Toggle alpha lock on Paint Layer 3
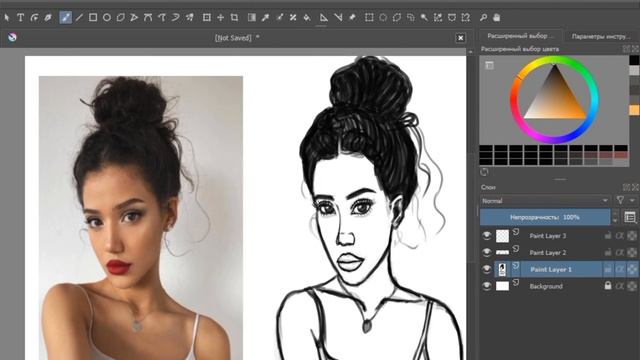The width and height of the screenshot is (640, 360). coord(632,236)
